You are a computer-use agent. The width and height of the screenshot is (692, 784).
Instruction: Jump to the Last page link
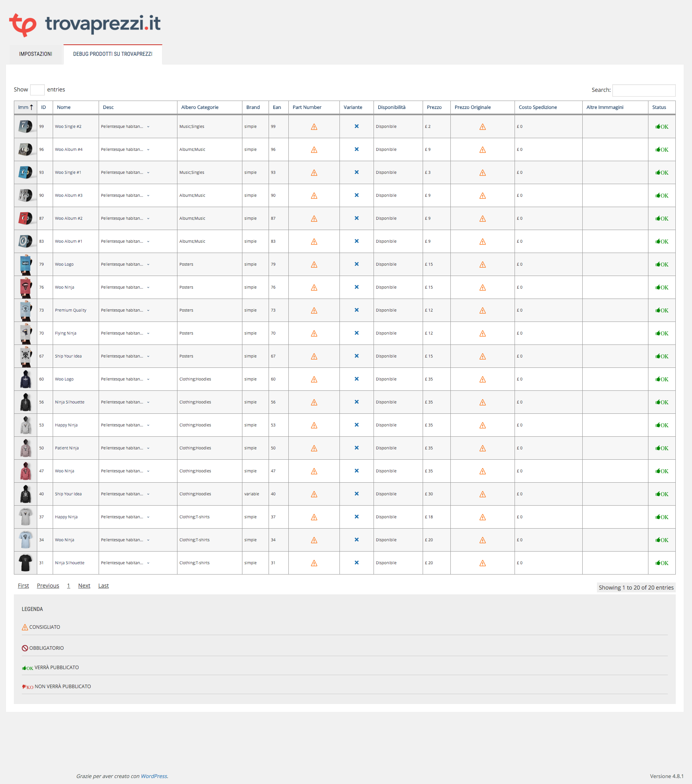coord(103,586)
